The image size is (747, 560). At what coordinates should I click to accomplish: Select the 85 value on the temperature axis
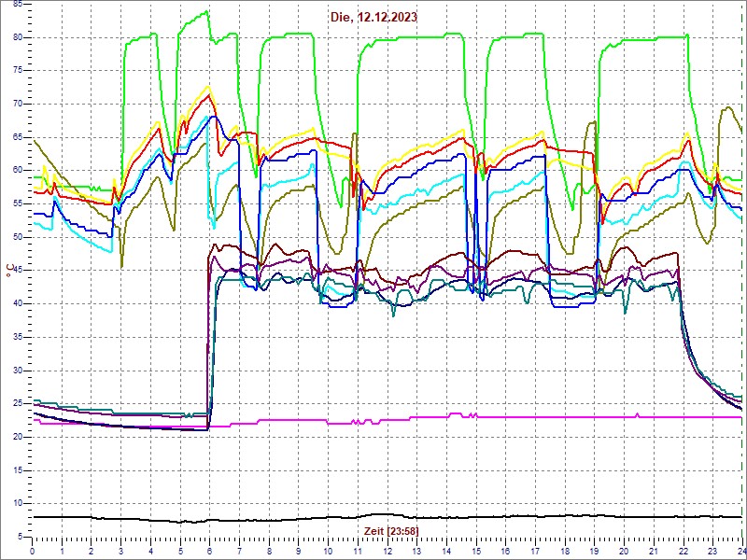[x=18, y=5]
